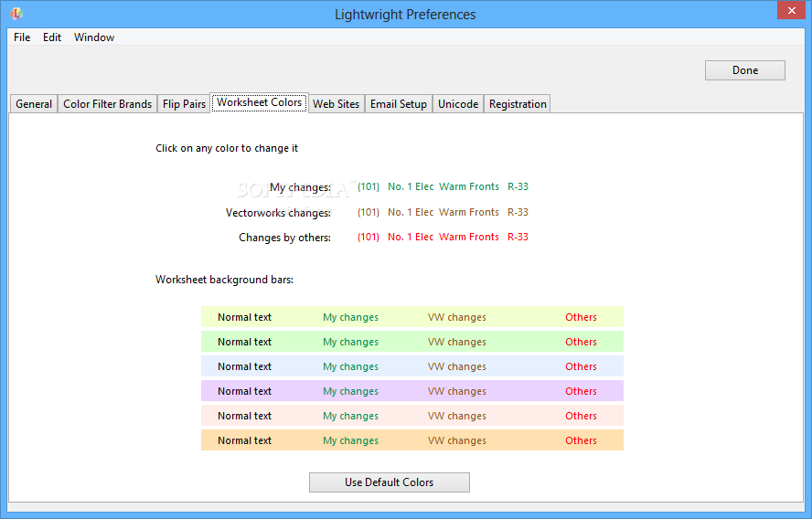This screenshot has width=812, height=519.
Task: Change My changes color via green (101)
Action: (369, 186)
